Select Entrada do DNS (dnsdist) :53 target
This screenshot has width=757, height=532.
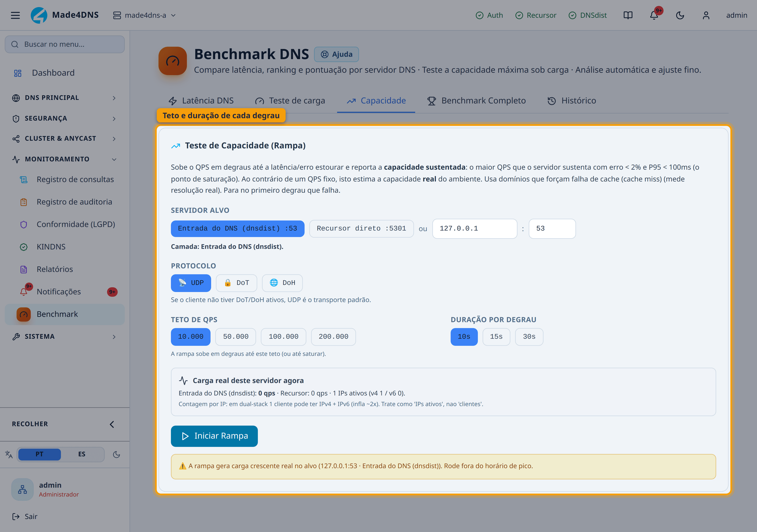tap(237, 228)
